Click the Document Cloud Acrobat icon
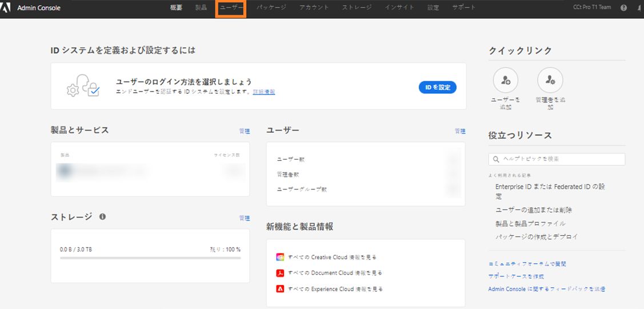 click(280, 273)
